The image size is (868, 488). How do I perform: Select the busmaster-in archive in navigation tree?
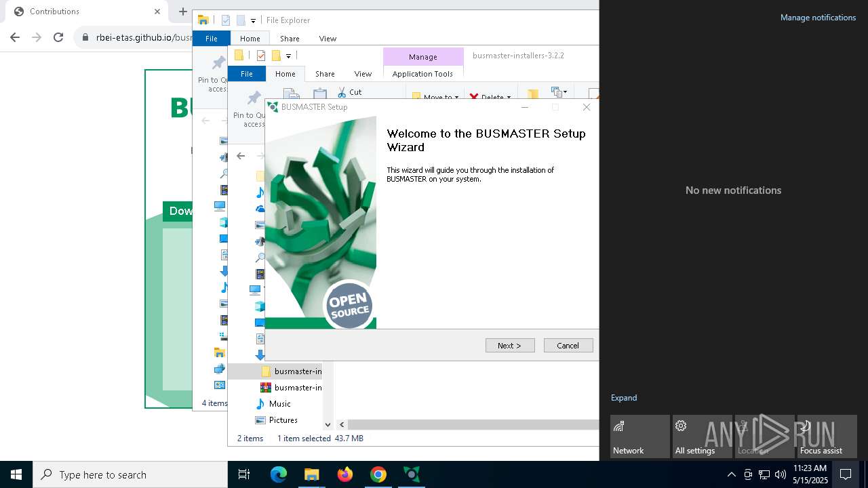(290, 388)
